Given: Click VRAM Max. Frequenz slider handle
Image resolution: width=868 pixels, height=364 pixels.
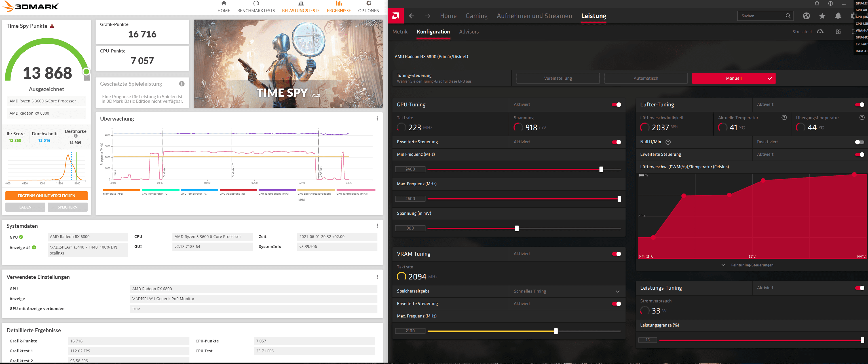Looking at the screenshot, I should 556,331.
